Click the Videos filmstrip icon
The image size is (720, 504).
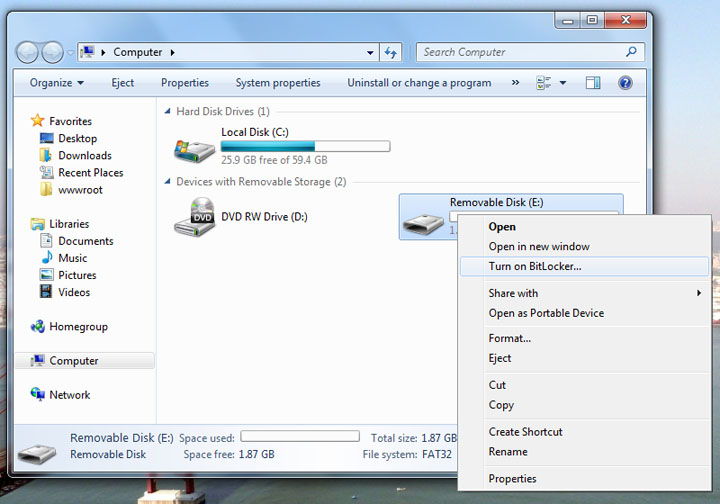(x=46, y=291)
